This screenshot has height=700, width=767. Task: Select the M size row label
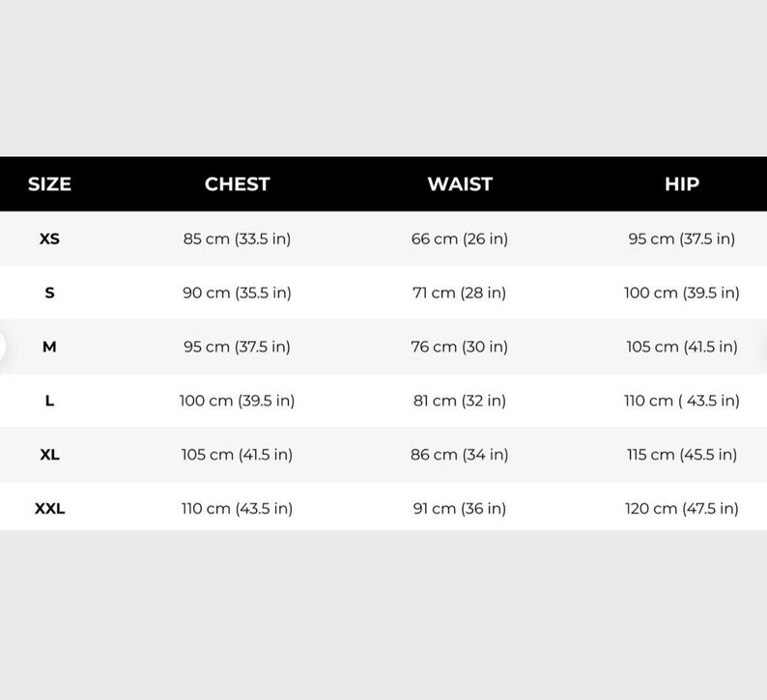tap(49, 347)
